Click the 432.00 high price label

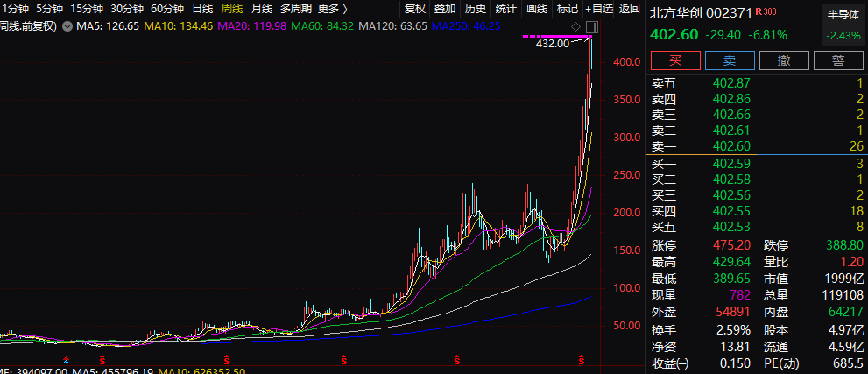click(x=552, y=43)
